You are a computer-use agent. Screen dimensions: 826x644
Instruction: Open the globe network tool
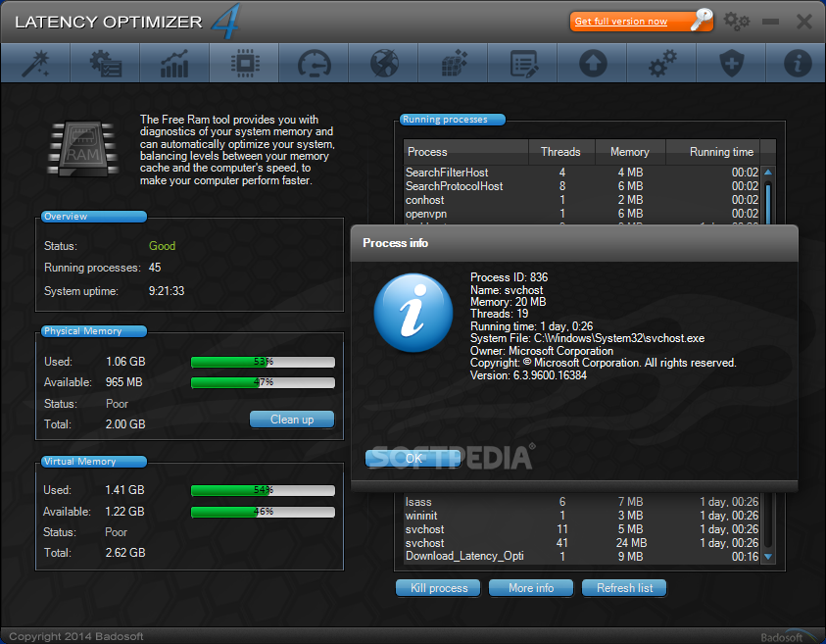point(383,64)
